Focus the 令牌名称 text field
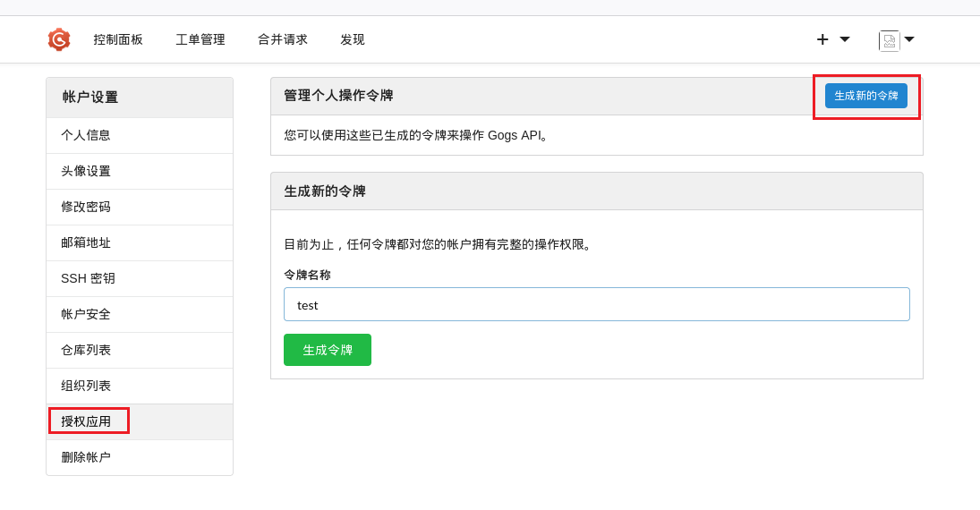 click(596, 304)
